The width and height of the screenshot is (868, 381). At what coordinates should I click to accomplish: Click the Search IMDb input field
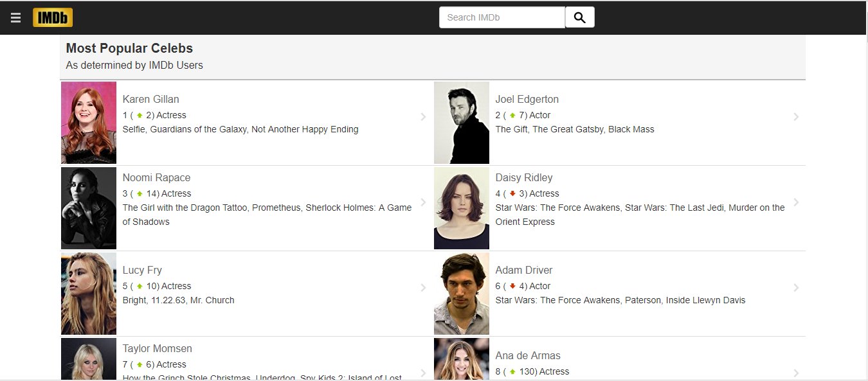point(502,17)
